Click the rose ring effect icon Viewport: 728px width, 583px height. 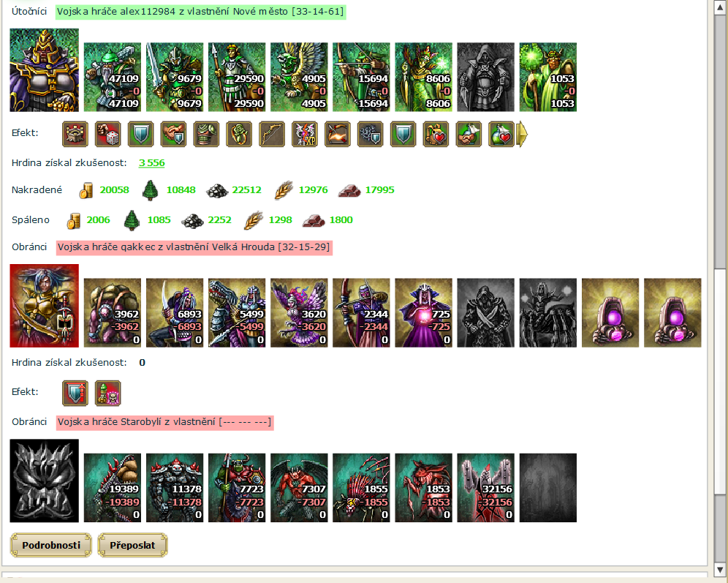tap(239, 135)
